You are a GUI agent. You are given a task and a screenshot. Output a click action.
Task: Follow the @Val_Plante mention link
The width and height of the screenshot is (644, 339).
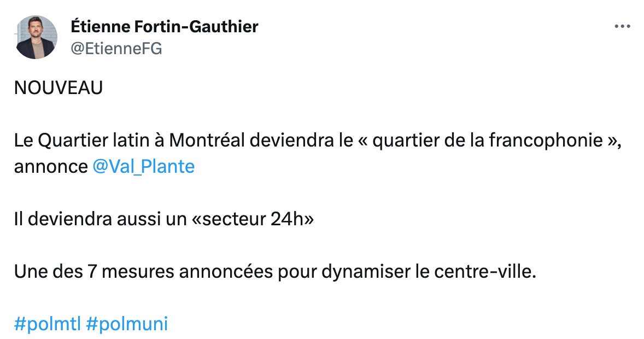pyautogui.click(x=143, y=166)
